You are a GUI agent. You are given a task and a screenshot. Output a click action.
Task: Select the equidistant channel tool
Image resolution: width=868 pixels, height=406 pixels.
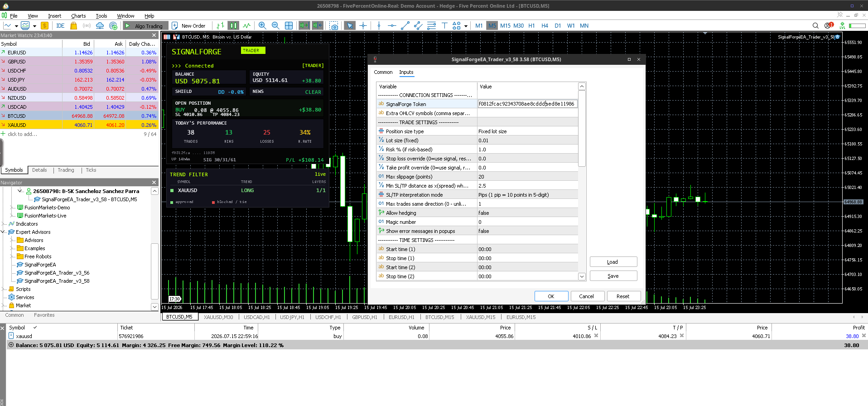coord(418,26)
